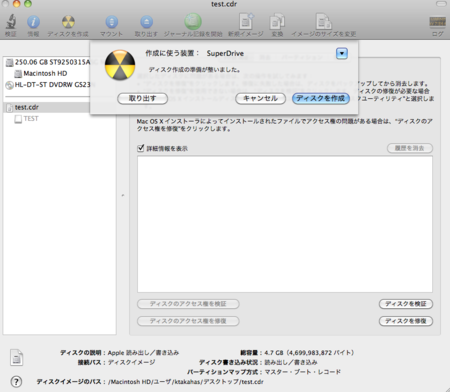The width and height of the screenshot is (450, 392).
Task: Toggle the 詳細情報を表示 checkbox
Action: (x=141, y=148)
